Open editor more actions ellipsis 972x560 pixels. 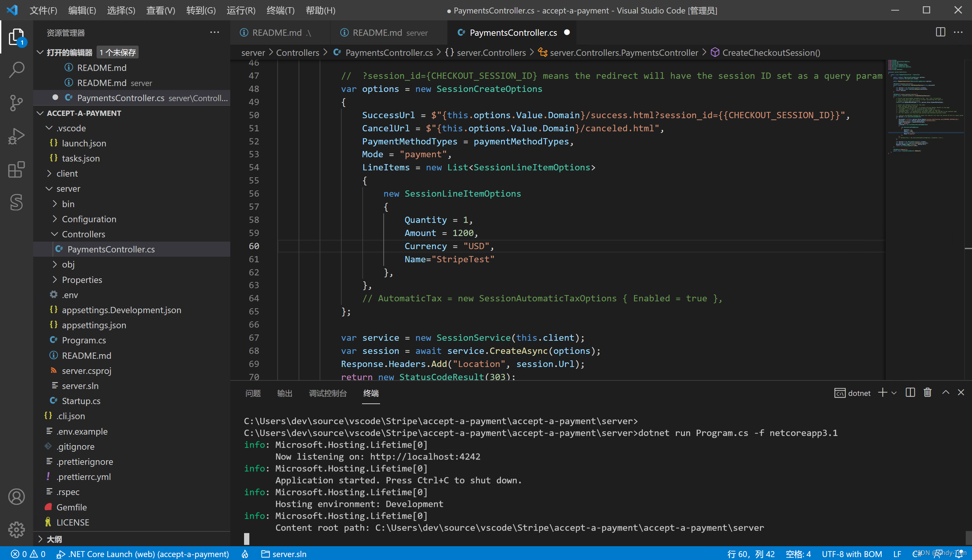click(959, 32)
